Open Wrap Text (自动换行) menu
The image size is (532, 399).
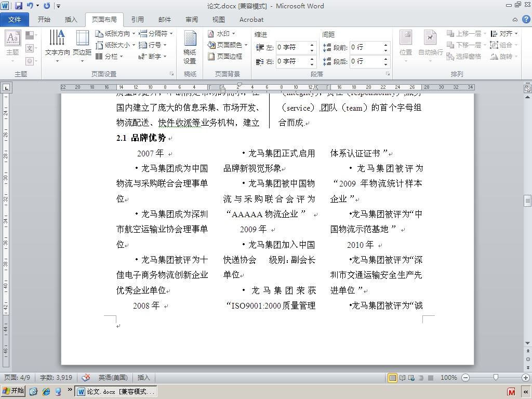pos(430,46)
